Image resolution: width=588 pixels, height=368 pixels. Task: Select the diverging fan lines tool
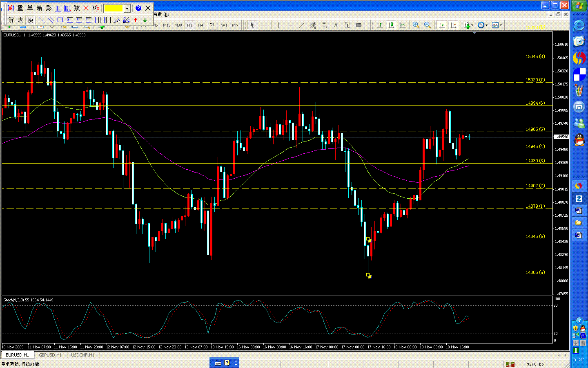tap(126, 20)
